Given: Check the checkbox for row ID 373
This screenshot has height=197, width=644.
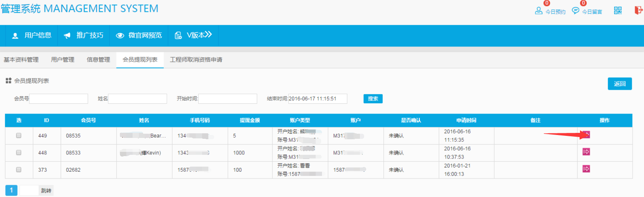Looking at the screenshot, I should click(x=19, y=170).
